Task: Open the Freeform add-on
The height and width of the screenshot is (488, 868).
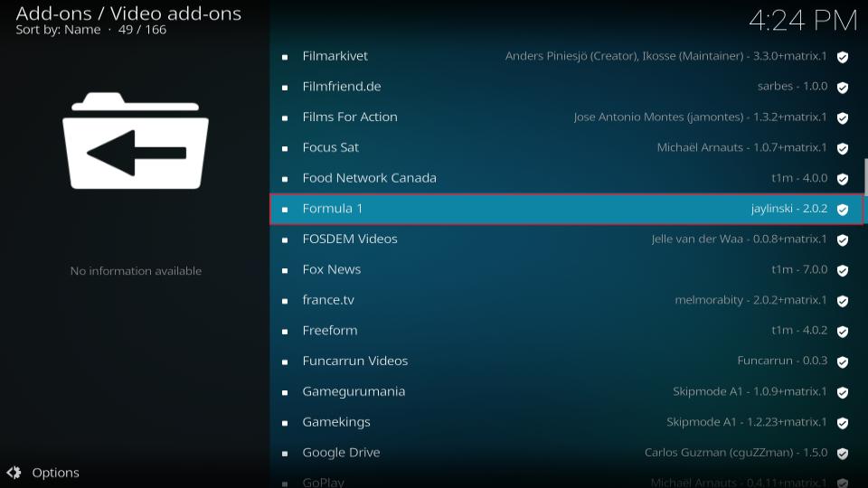Action: pyautogui.click(x=566, y=331)
